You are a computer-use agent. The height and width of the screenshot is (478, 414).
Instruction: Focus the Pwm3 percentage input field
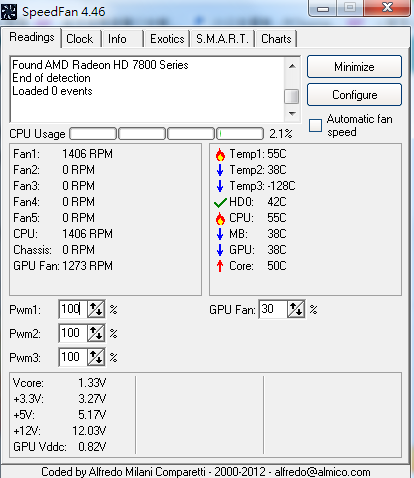[73, 357]
